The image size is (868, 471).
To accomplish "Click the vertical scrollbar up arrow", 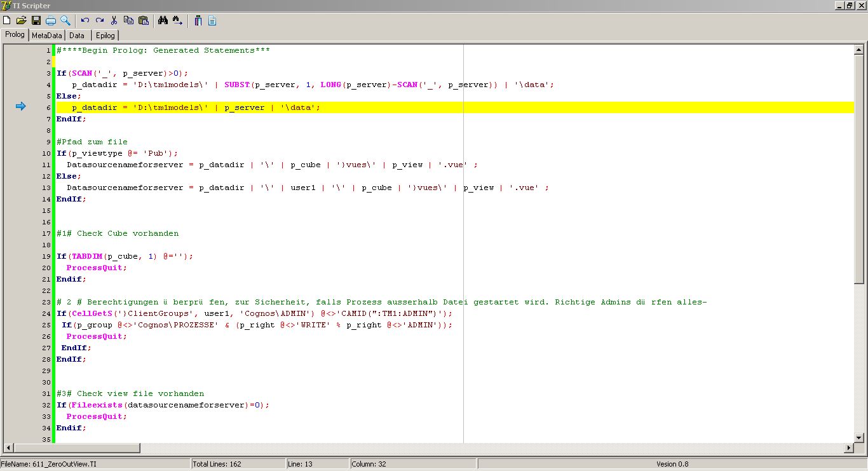I will [859, 51].
